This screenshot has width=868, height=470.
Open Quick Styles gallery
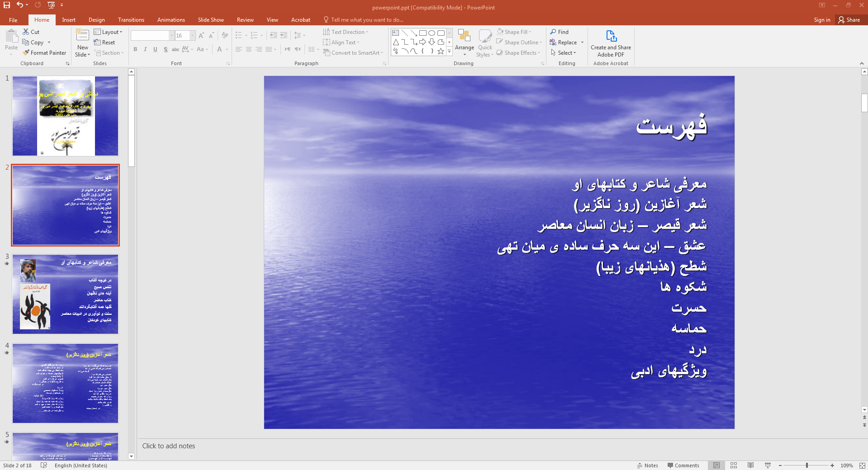[485, 43]
